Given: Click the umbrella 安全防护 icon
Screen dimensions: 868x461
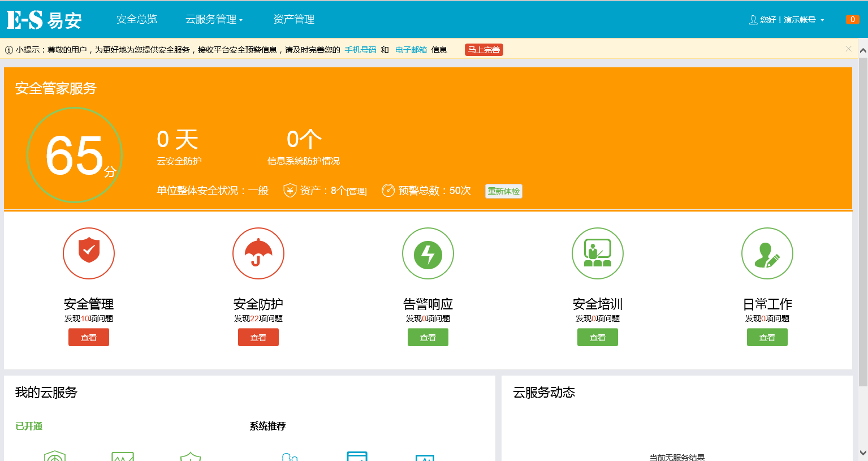Looking at the screenshot, I should click(x=258, y=253).
